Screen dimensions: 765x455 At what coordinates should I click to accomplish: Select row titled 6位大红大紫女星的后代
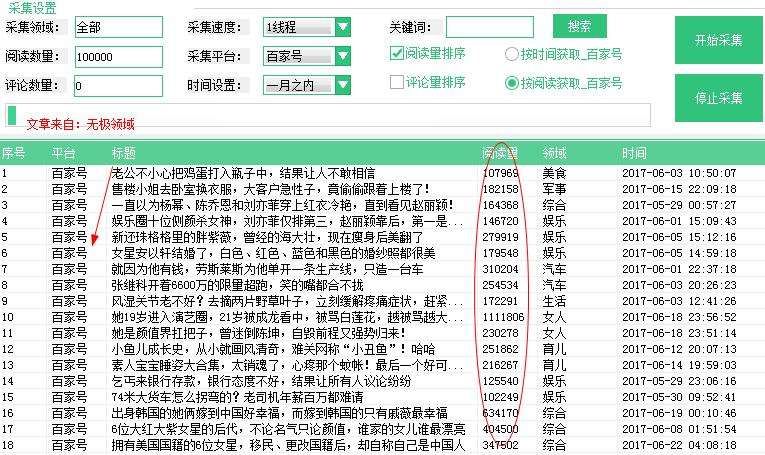(382, 429)
